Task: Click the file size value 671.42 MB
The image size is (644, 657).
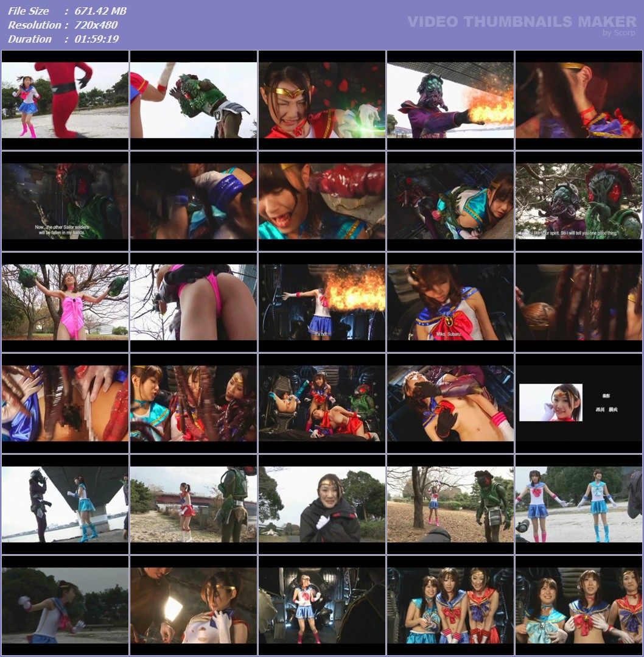Action: point(100,11)
